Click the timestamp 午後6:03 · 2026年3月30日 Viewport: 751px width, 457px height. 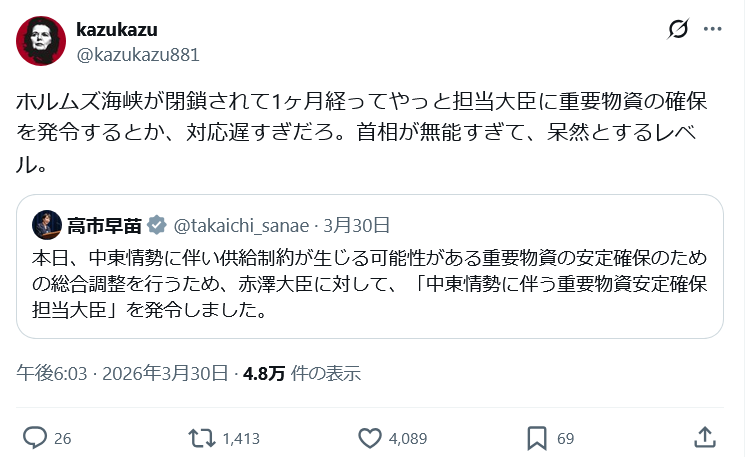pos(122,373)
